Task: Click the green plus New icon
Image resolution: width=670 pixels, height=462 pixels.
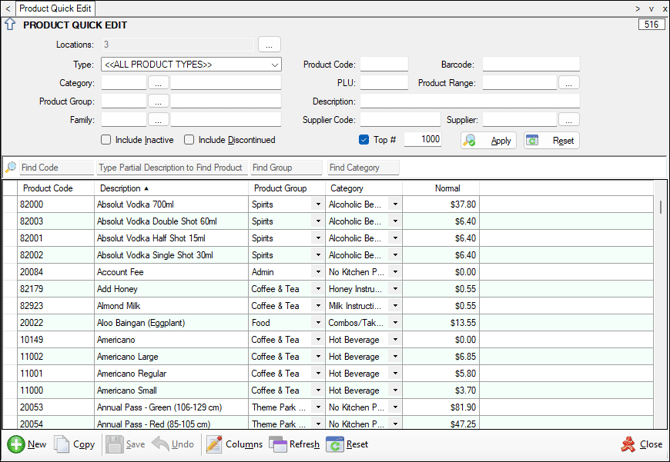Action: tap(16, 444)
